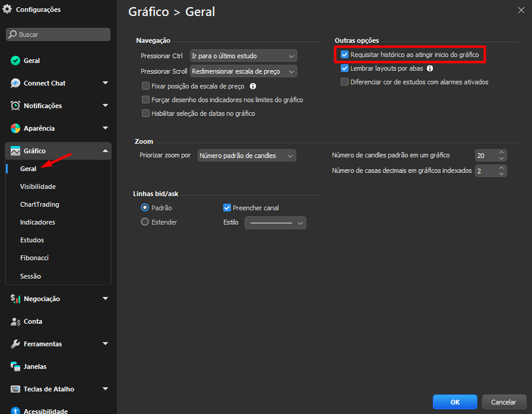Image resolution: width=532 pixels, height=414 pixels.
Task: Uncheck the Preencher canal checkbox
Action: tap(227, 208)
